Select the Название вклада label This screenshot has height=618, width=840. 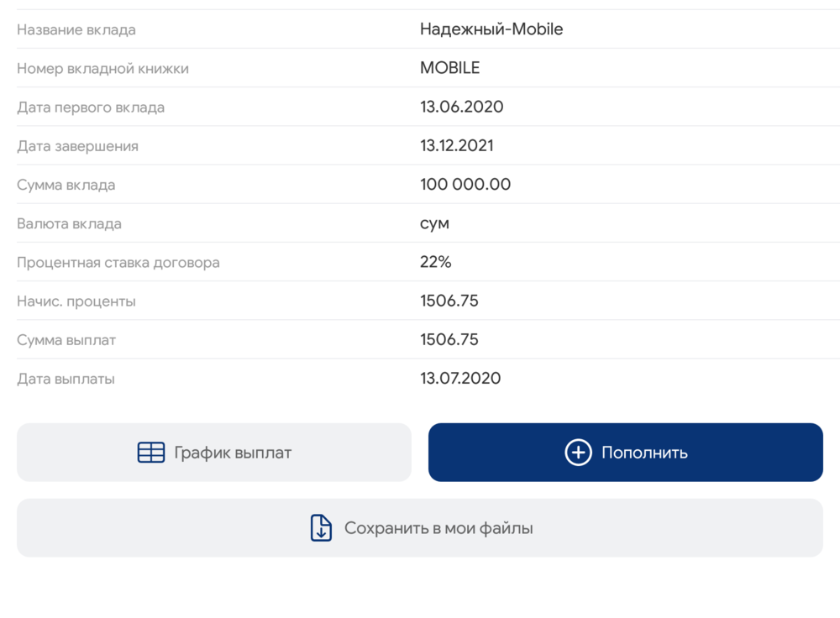[x=76, y=30]
